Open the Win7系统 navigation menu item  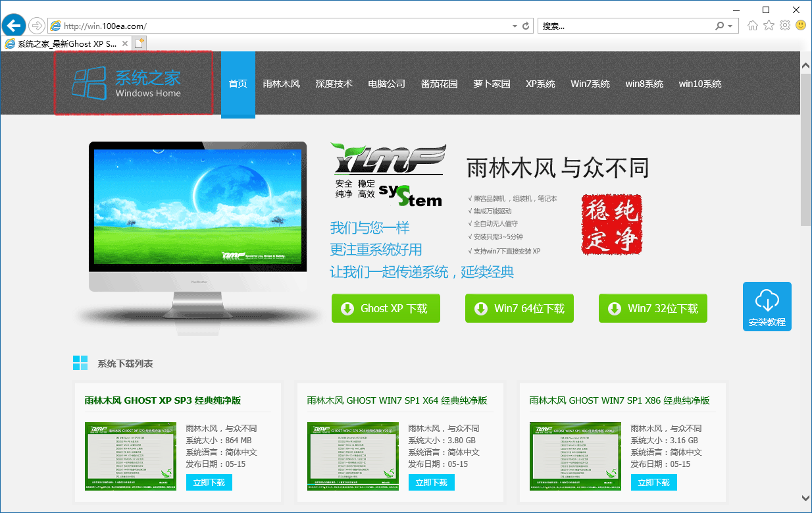click(x=590, y=84)
